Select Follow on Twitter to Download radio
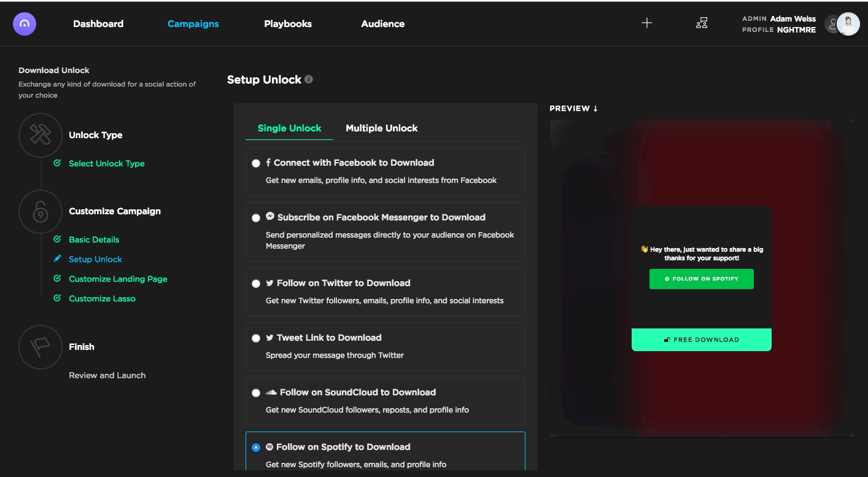This screenshot has width=868, height=477. point(256,284)
